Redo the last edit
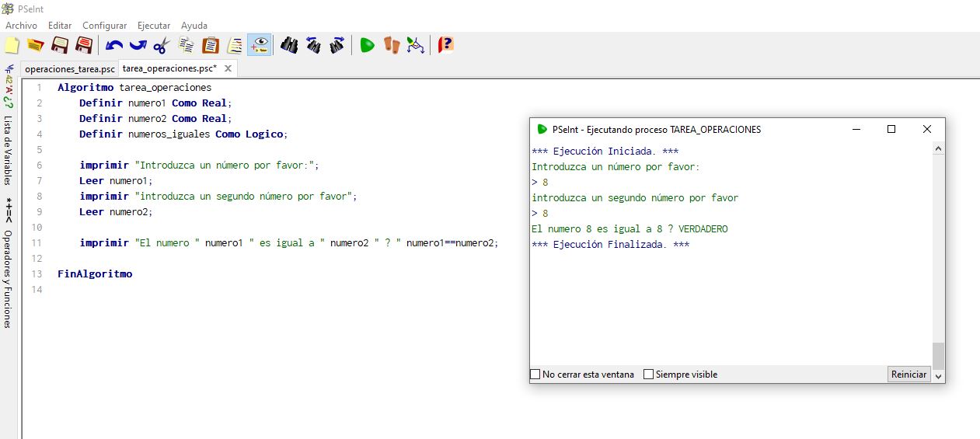The image size is (980, 439). (x=138, y=45)
